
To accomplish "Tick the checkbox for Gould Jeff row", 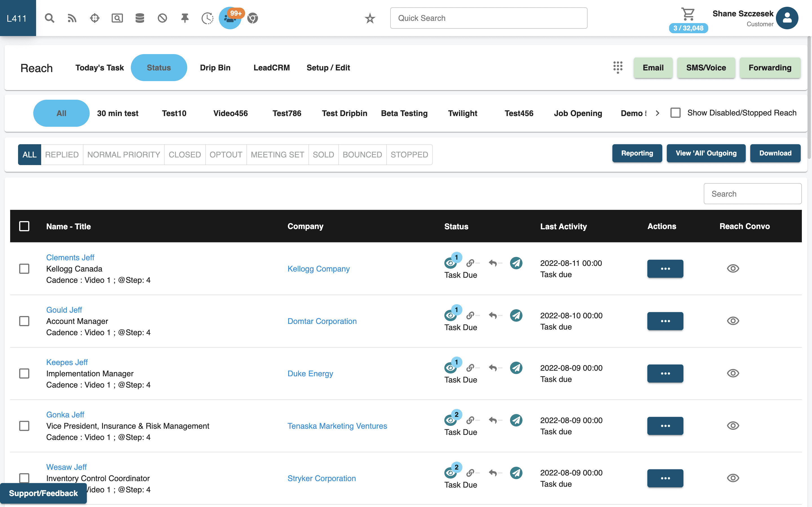I will [24, 321].
